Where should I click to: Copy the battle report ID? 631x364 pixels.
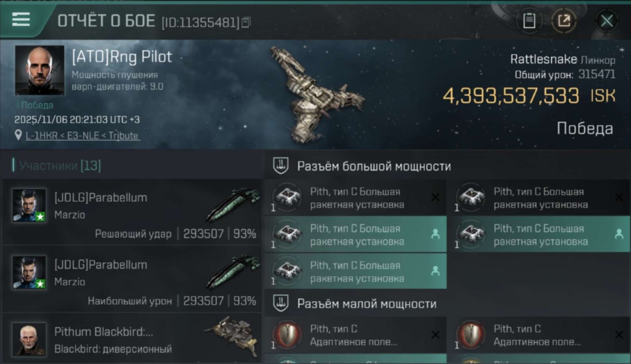tap(246, 22)
